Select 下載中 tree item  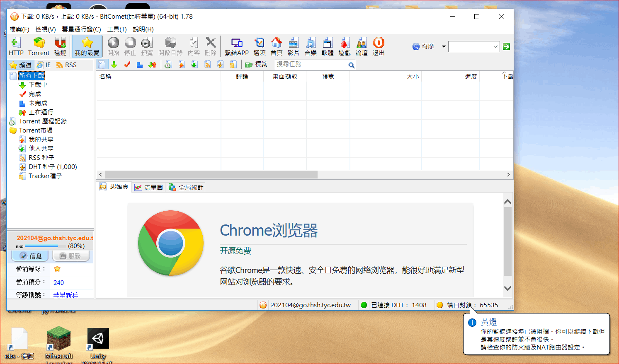click(x=38, y=85)
